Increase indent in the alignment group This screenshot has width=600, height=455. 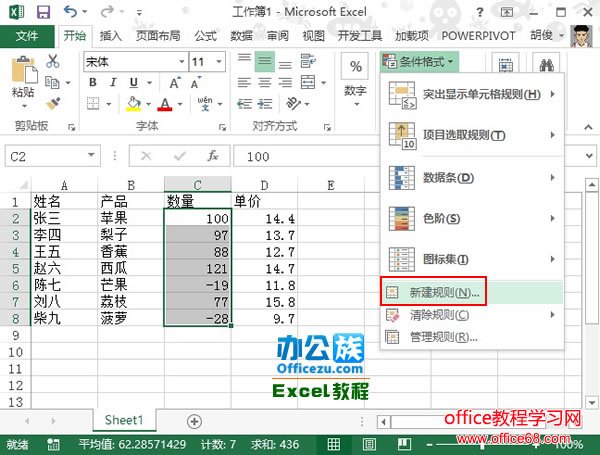(x=265, y=104)
